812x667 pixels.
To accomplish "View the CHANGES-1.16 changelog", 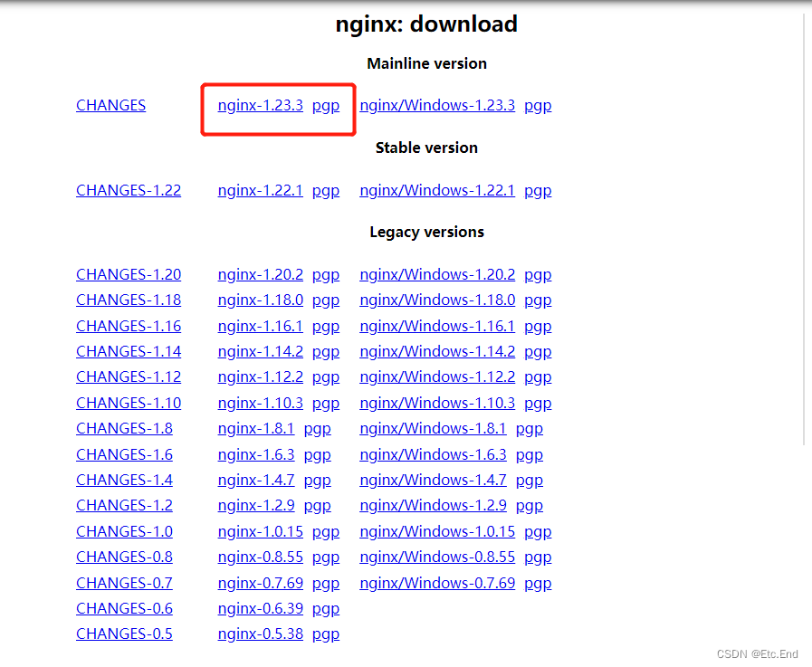I will pyautogui.click(x=129, y=326).
